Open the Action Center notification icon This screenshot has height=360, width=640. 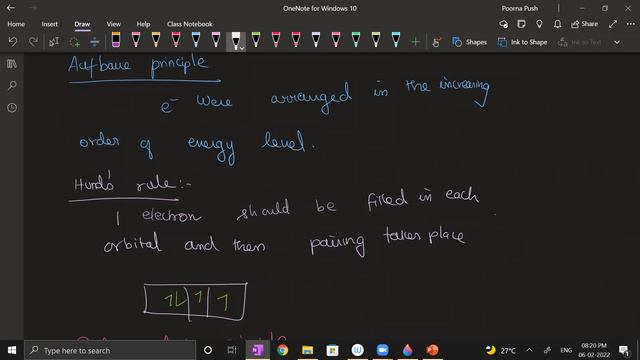point(623,350)
